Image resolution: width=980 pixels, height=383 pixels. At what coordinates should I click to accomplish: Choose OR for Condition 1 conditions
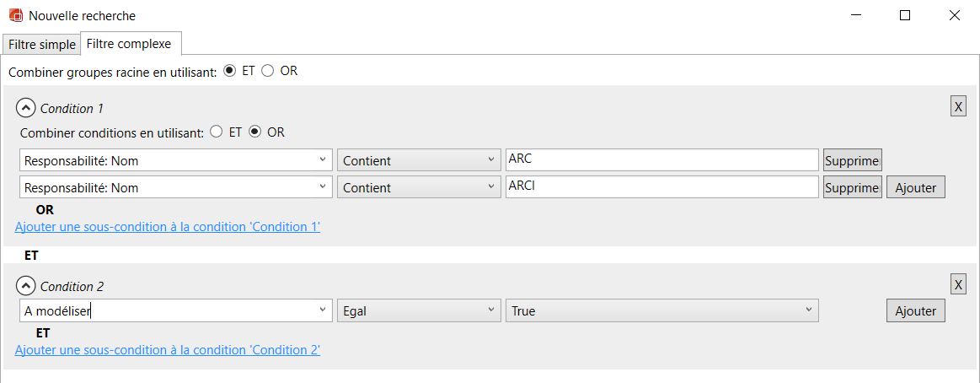254,132
